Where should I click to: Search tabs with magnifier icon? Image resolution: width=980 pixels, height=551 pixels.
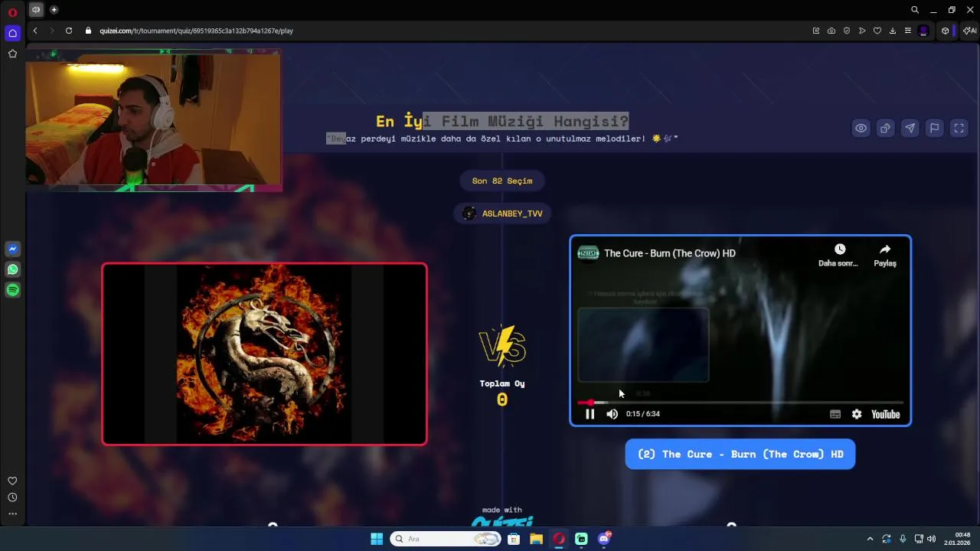tap(915, 10)
